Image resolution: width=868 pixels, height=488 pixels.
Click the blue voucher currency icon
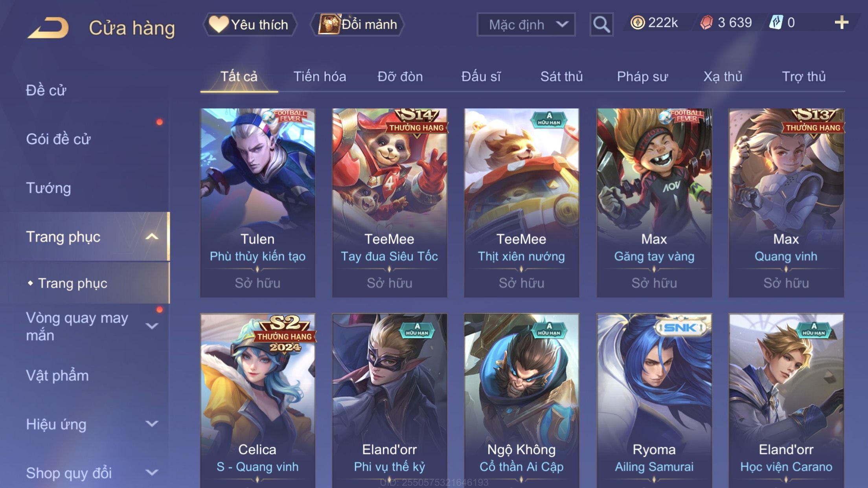pyautogui.click(x=776, y=22)
